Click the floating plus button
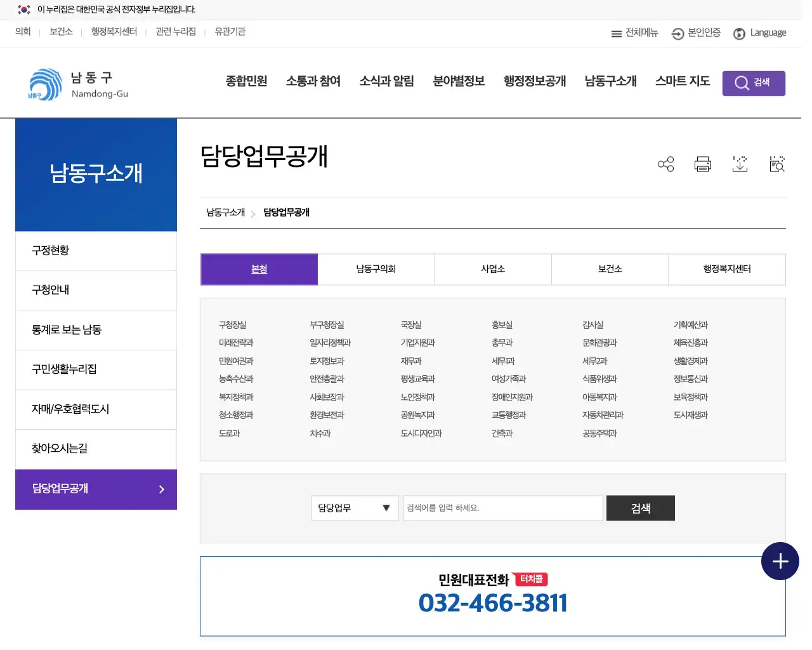812x650 pixels. [780, 561]
